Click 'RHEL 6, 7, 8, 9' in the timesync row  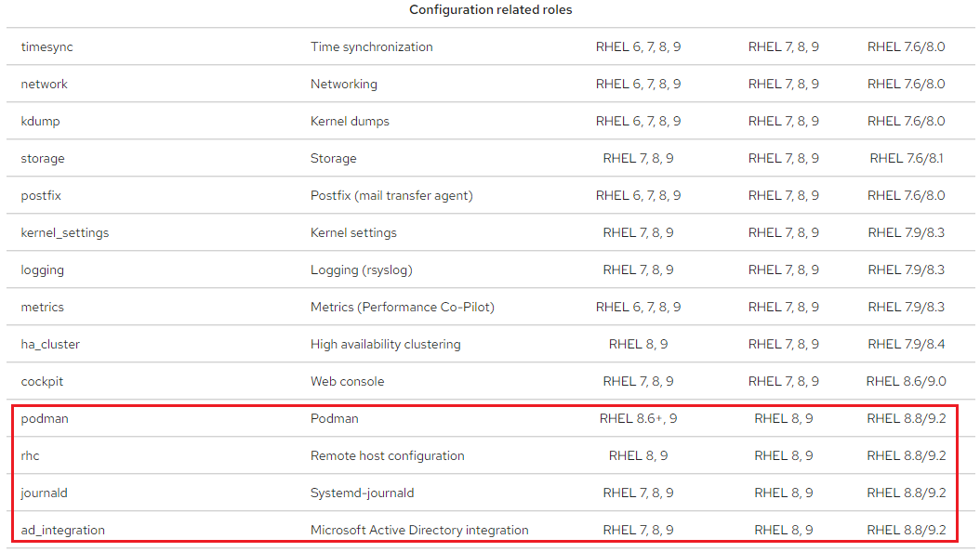click(x=638, y=46)
